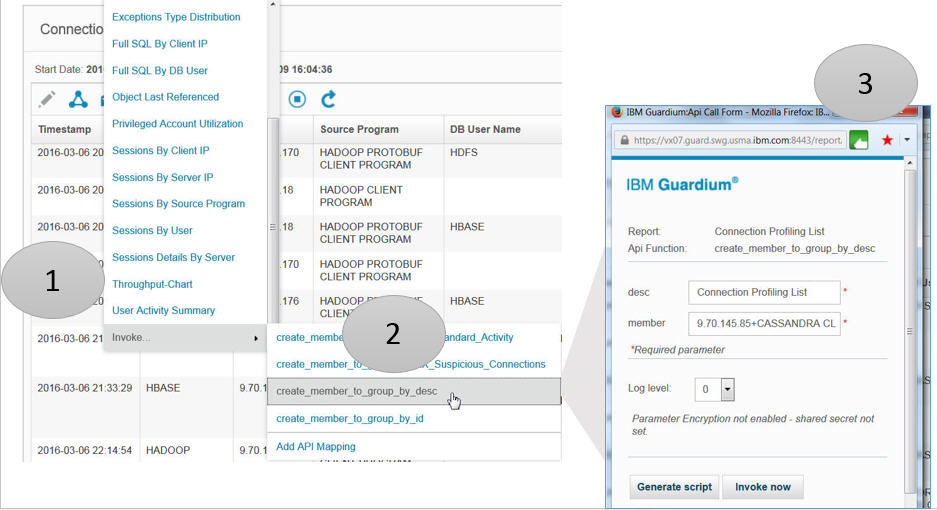The height and width of the screenshot is (510, 937).
Task: Click the 2016-03-06 21:33:29 timestamp cell
Action: (85, 388)
